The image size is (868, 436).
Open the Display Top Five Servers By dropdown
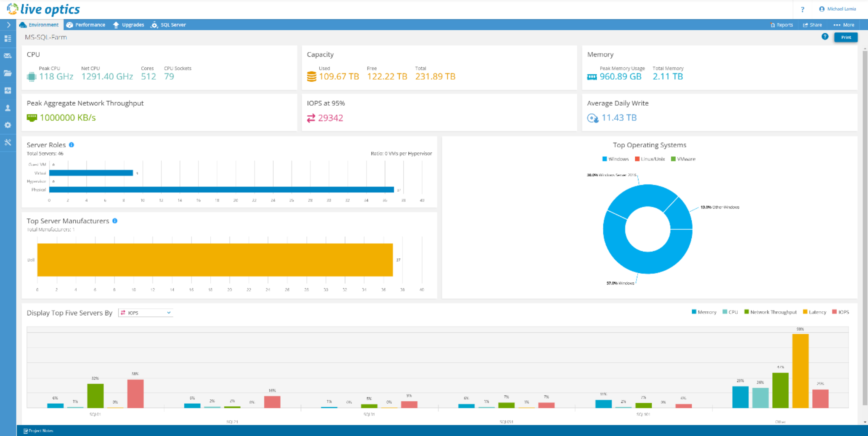tap(146, 313)
